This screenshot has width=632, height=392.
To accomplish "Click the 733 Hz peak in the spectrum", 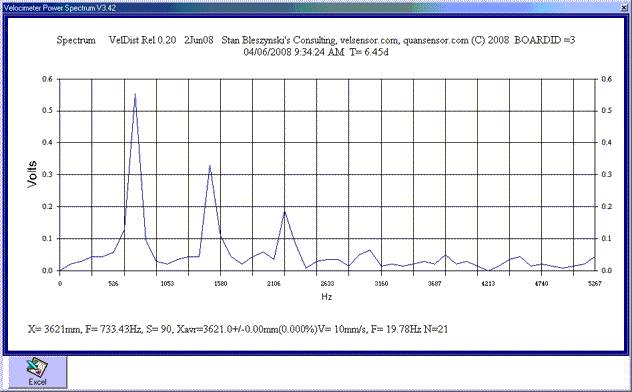I will point(135,94).
